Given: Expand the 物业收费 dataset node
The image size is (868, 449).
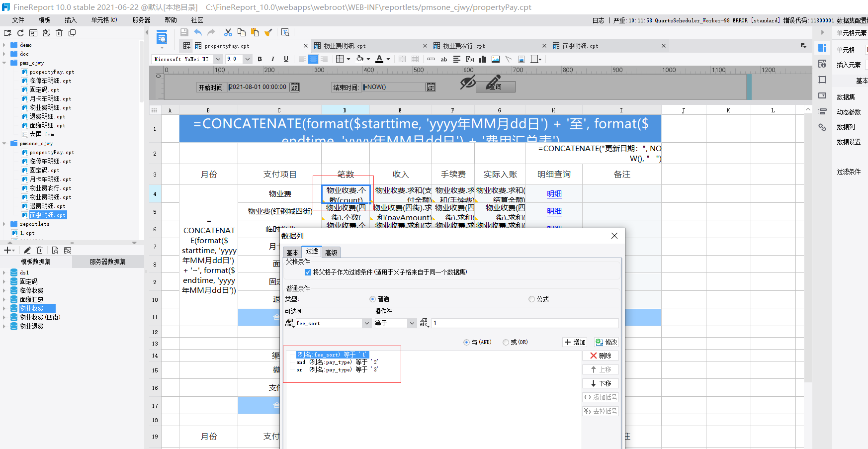Looking at the screenshot, I should click(4, 308).
